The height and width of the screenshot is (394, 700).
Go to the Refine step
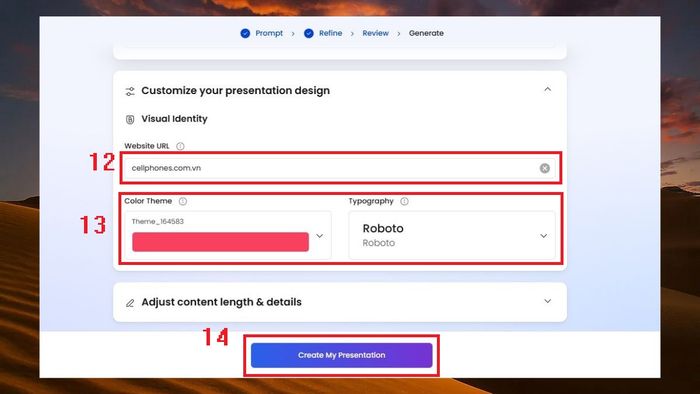(x=330, y=33)
